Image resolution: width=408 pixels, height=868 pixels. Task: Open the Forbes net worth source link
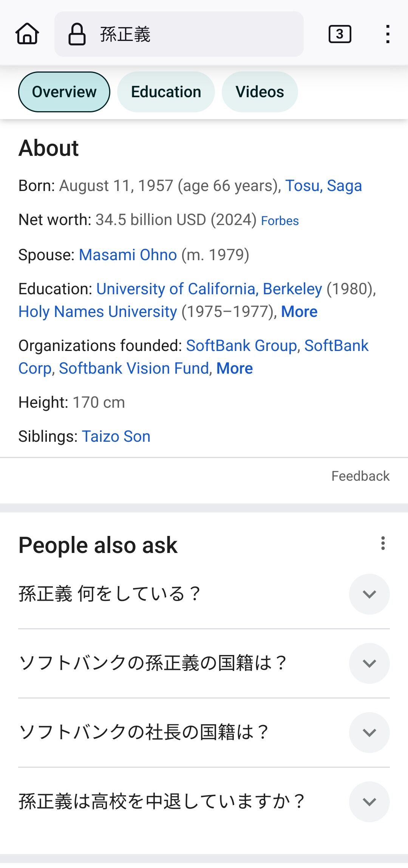pyautogui.click(x=280, y=221)
